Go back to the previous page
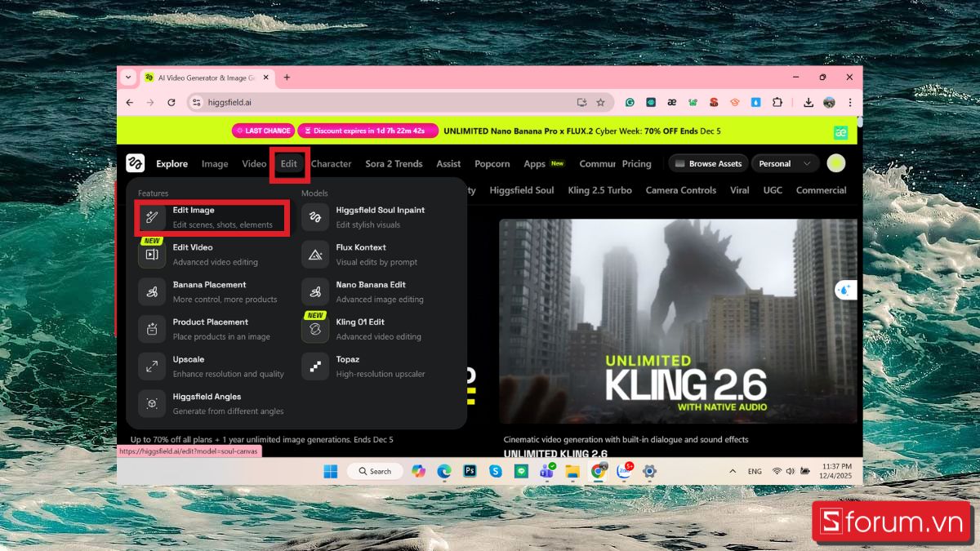This screenshot has height=551, width=980. 130,102
